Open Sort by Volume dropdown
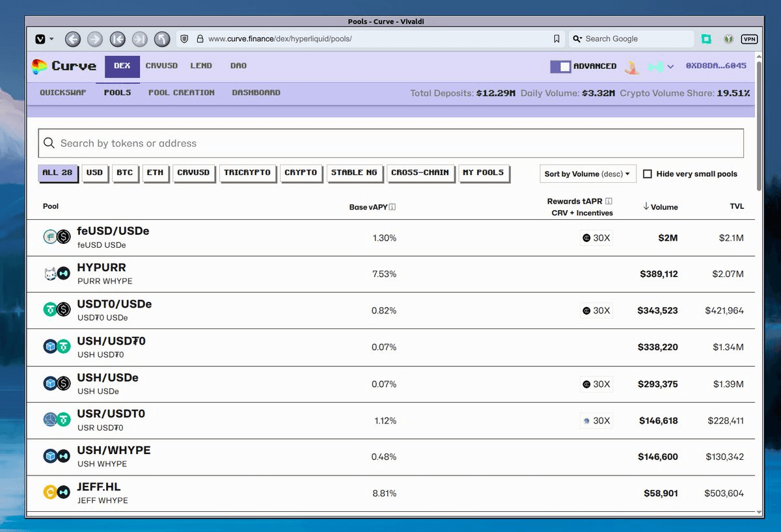The width and height of the screenshot is (781, 532). tap(588, 174)
